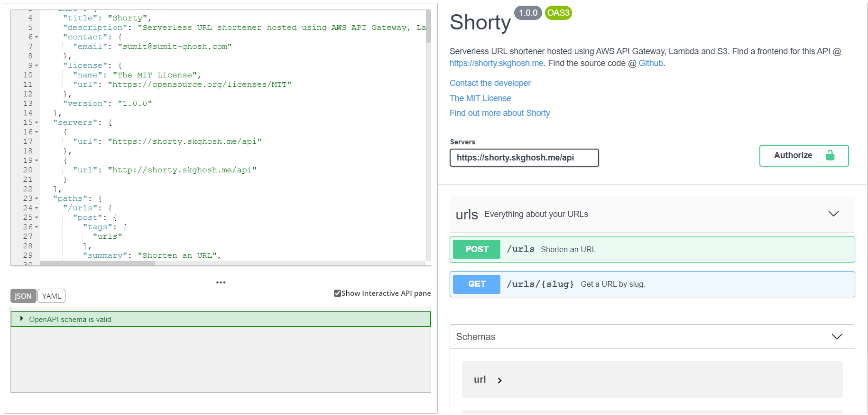Viewport: 868px width, 415px height.
Task: Uncheck Show Interactive API pane checkbox
Action: (x=337, y=293)
